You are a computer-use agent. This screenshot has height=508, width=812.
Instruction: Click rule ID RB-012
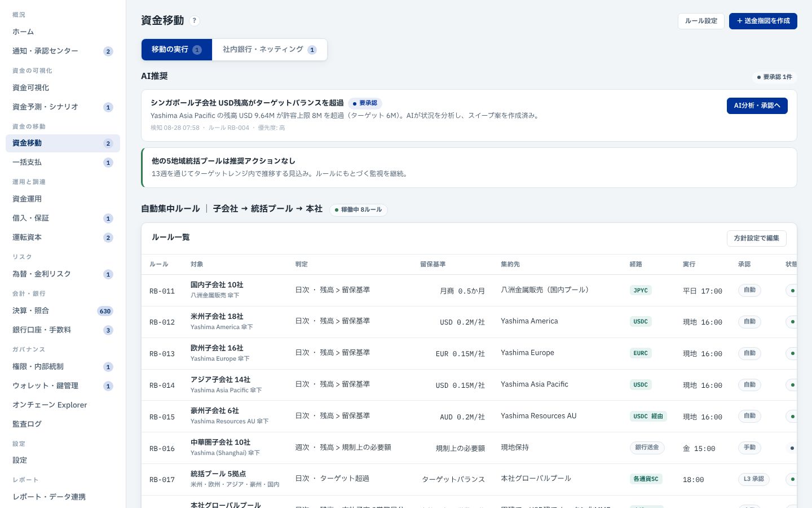[162, 322]
